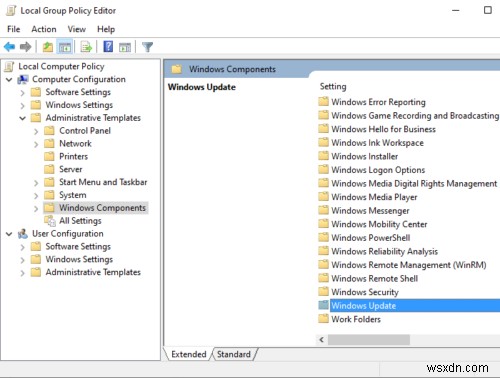Click the Windows Media Player folder icon
Screen dimensions: 500x378
323,196
